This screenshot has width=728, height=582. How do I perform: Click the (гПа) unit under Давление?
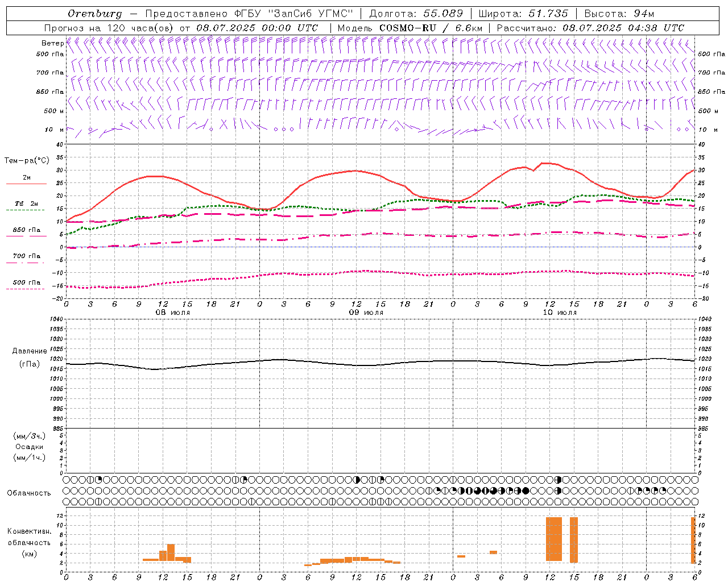[30, 364]
